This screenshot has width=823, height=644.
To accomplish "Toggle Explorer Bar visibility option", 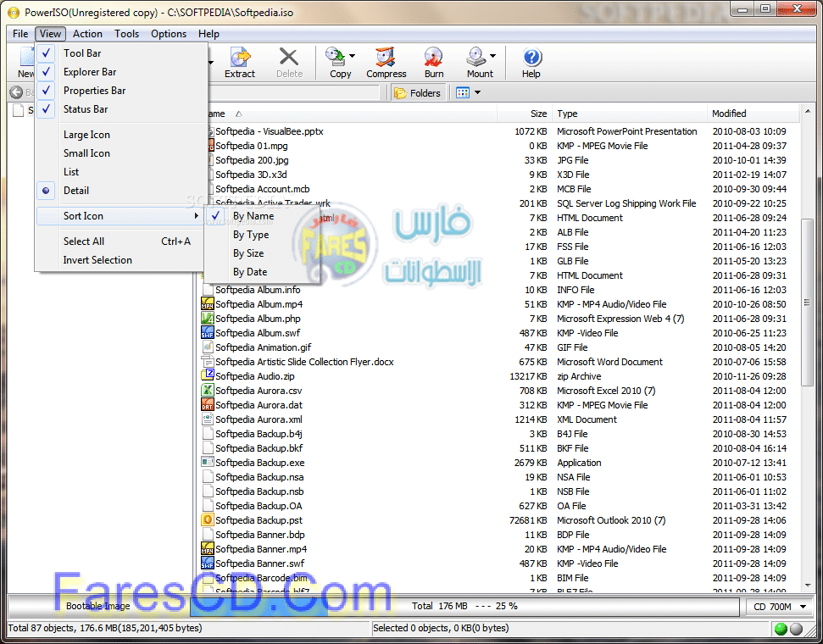I will point(120,72).
